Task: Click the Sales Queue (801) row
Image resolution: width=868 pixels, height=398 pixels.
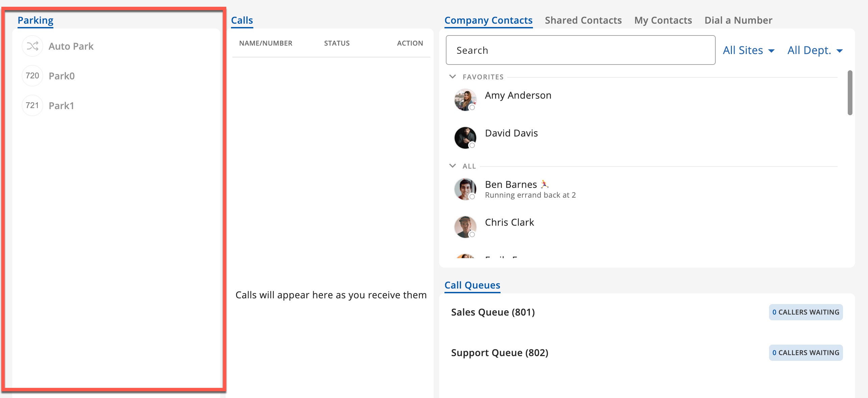Action: point(493,312)
